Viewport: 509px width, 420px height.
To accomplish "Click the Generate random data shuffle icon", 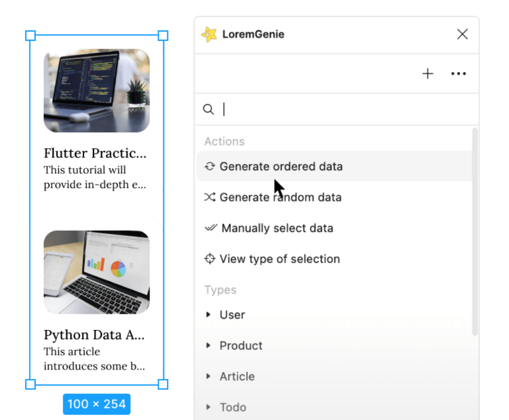I will pyautogui.click(x=210, y=197).
